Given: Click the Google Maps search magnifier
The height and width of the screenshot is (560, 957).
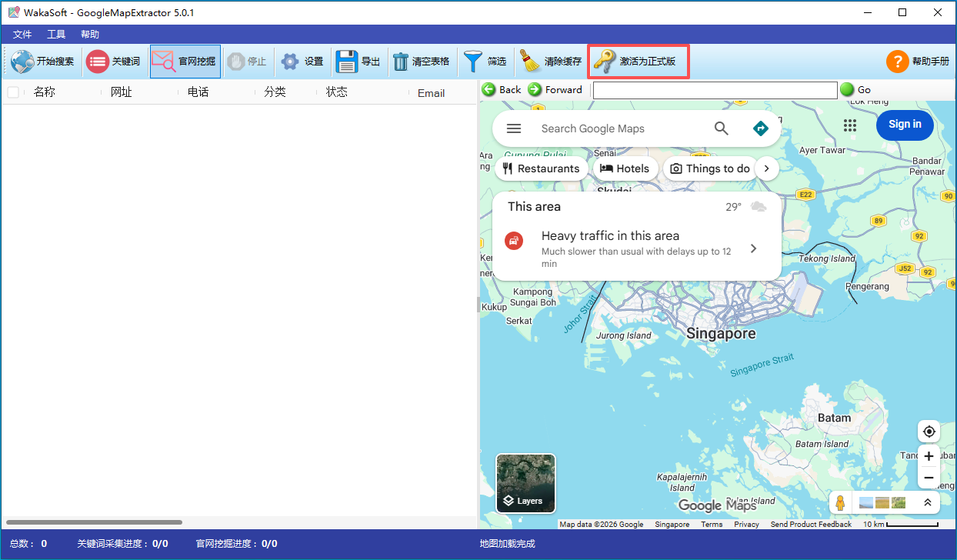Looking at the screenshot, I should (x=721, y=128).
